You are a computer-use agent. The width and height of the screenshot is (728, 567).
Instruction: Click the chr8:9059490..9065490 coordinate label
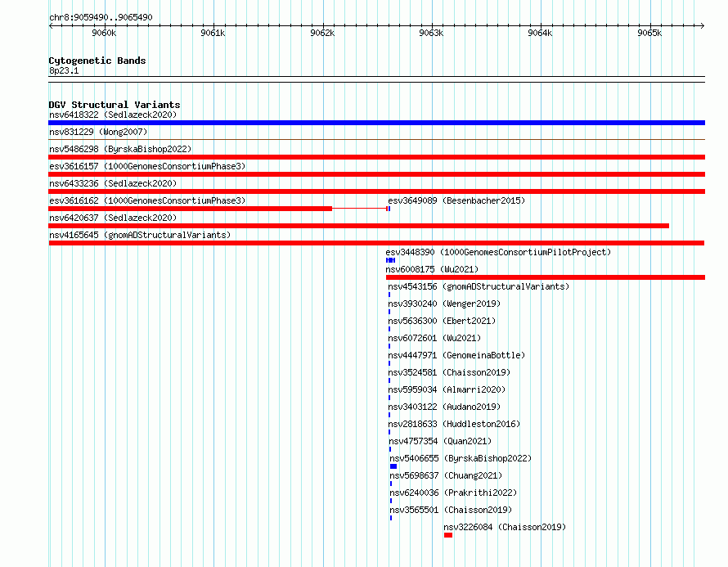(101, 17)
